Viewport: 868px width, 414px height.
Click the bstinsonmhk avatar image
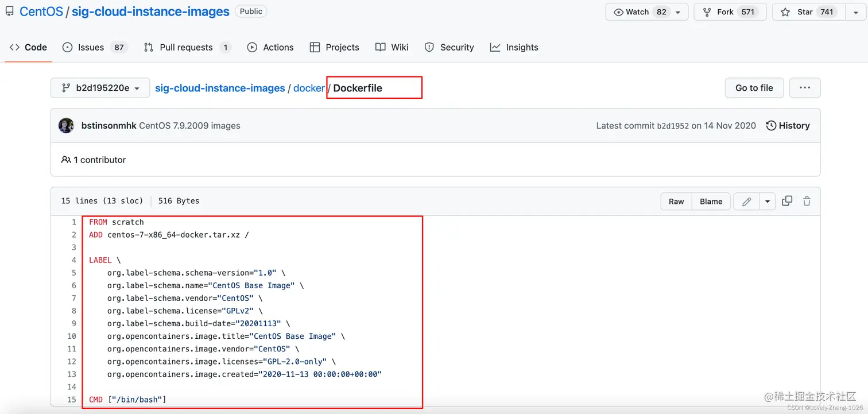pyautogui.click(x=67, y=126)
